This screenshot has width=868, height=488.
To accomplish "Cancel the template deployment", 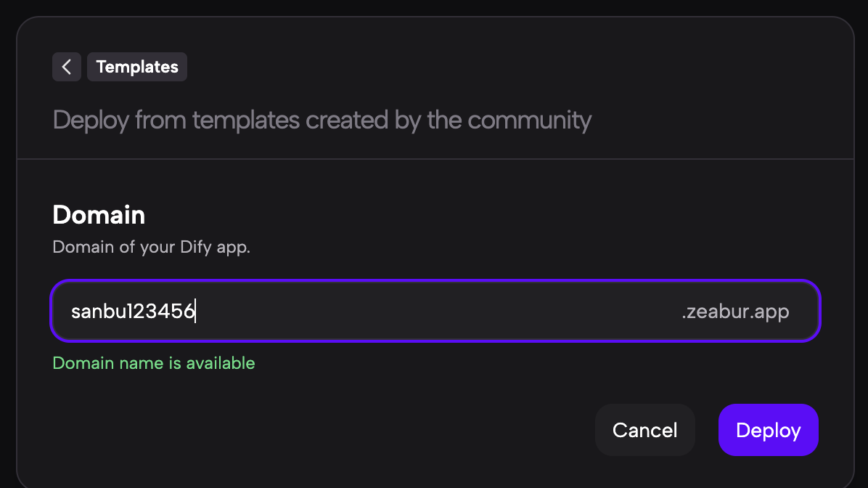I will tap(644, 430).
